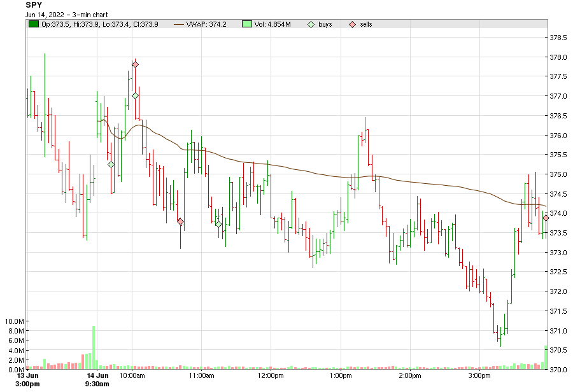The width and height of the screenshot is (573, 392).
Task: Click the 'Op:373.5, Hi:373.9, Lo:373.4, Cl:373.9' legend text
Action: click(100, 24)
